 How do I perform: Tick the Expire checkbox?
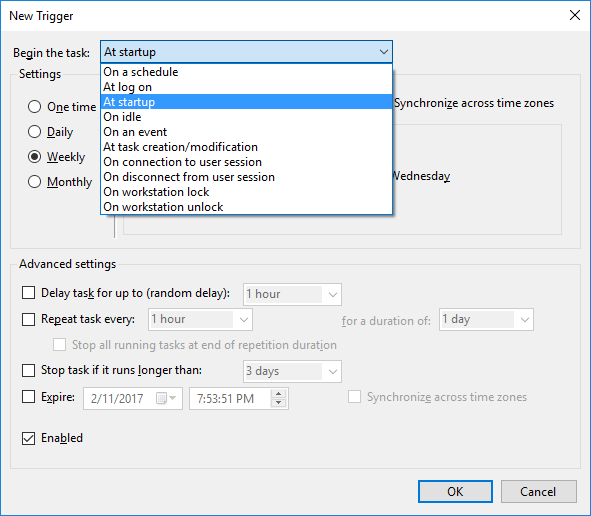point(28,397)
